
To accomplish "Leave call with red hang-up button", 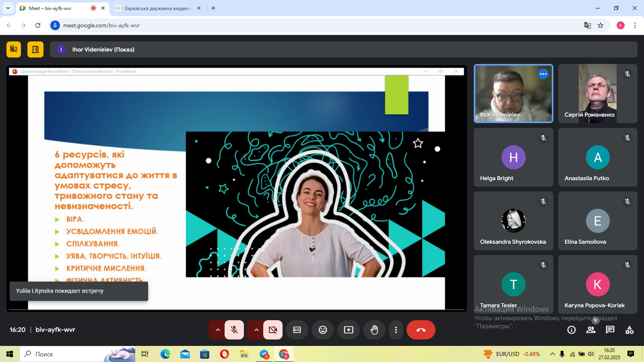I will 421,330.
